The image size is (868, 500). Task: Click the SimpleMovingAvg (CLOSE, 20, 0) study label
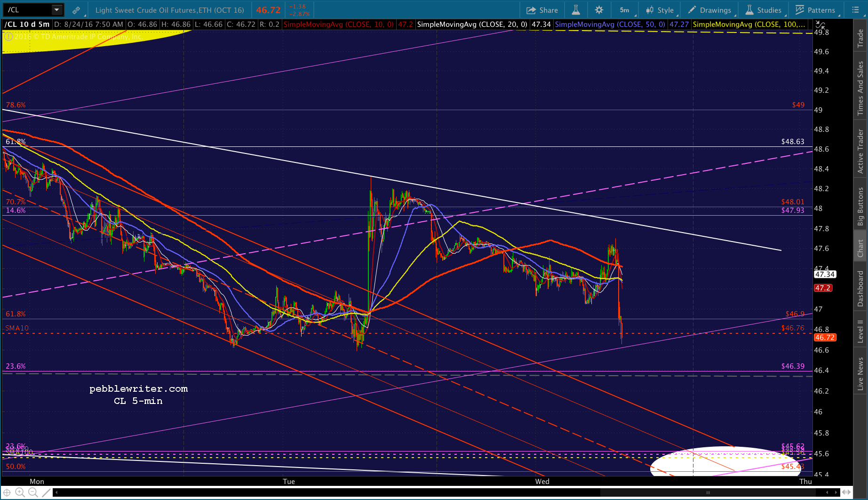click(472, 24)
